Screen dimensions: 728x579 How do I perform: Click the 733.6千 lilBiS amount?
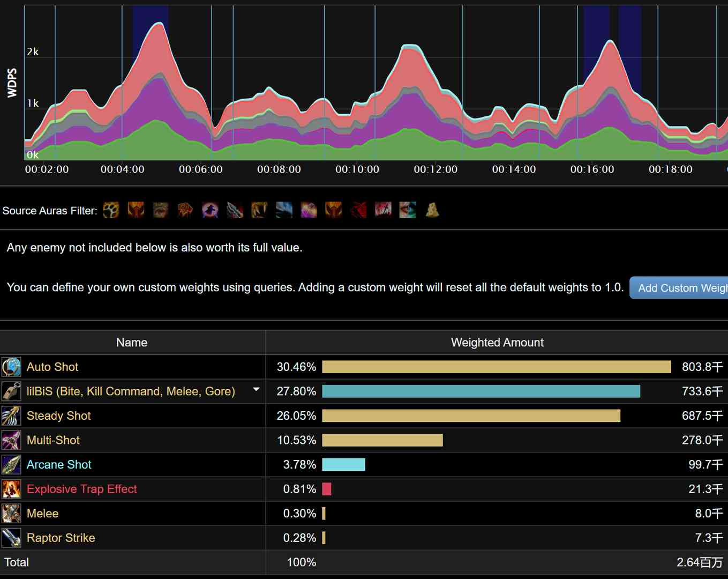[x=702, y=391]
